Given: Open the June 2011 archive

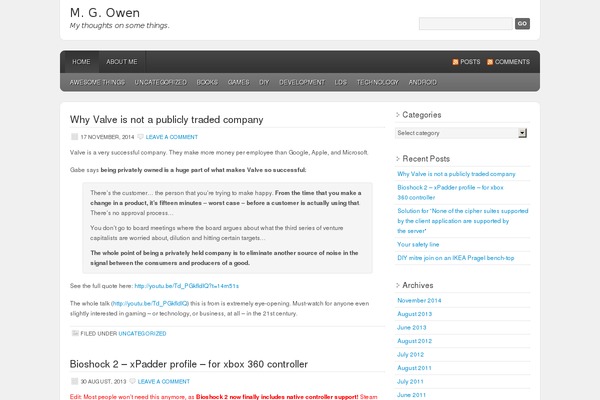Looking at the screenshot, I should click(x=411, y=395).
